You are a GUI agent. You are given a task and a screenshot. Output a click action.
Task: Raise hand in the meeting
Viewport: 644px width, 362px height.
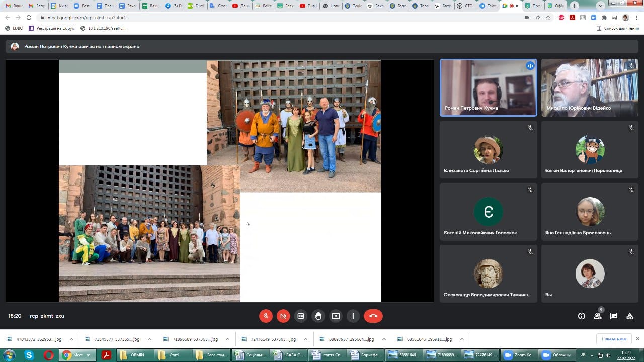tap(318, 316)
